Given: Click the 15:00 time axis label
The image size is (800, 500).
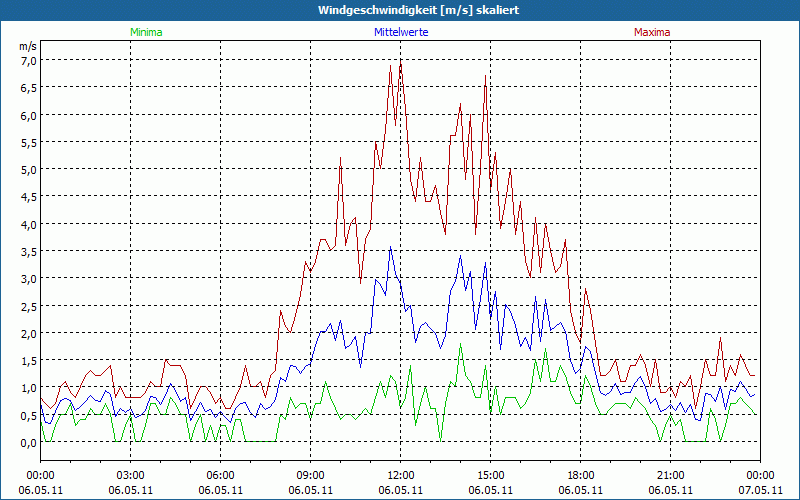Looking at the screenshot, I should [491, 475].
